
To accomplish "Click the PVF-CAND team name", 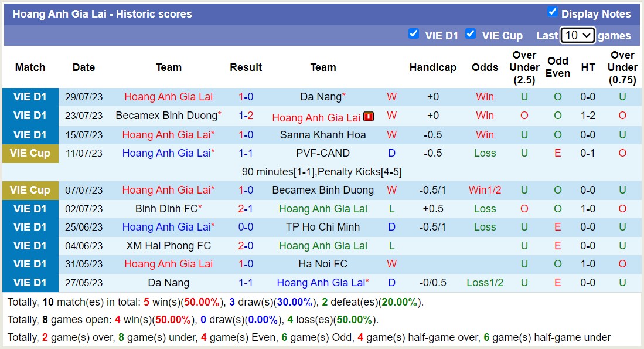I will [323, 153].
